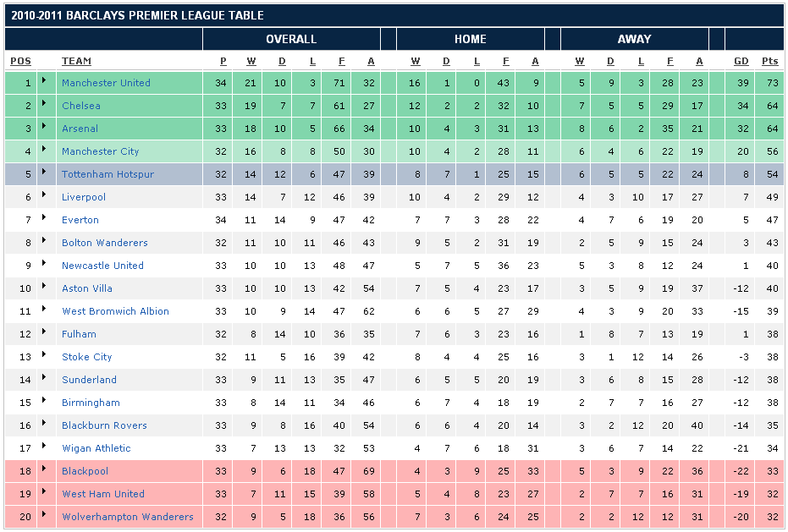Sort by the TEAM column header
This screenshot has height=532, width=788.
(76, 61)
